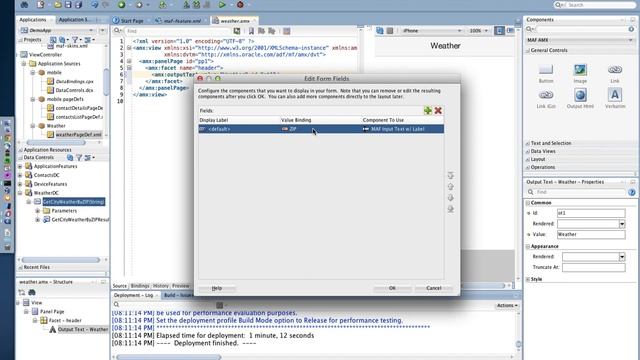Click the Data Controls filter icon
The image size is (640, 360).
[79, 157]
